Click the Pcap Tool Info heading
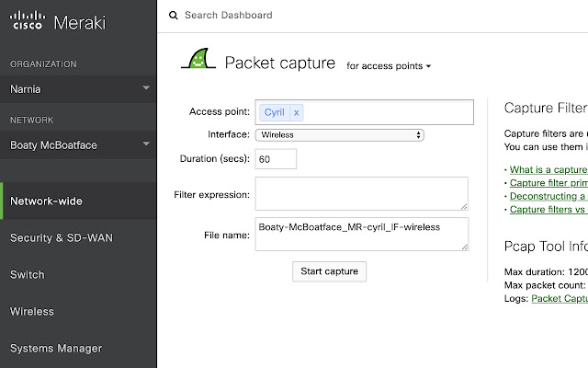 coord(546,247)
